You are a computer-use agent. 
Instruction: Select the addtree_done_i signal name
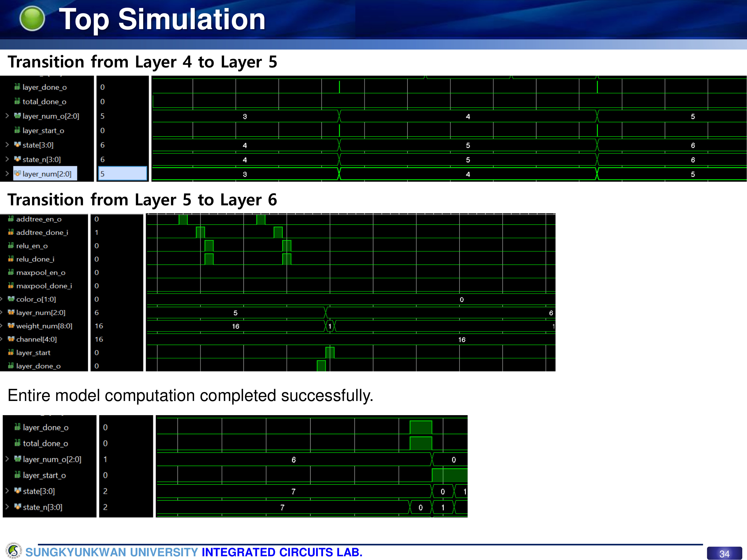click(42, 232)
